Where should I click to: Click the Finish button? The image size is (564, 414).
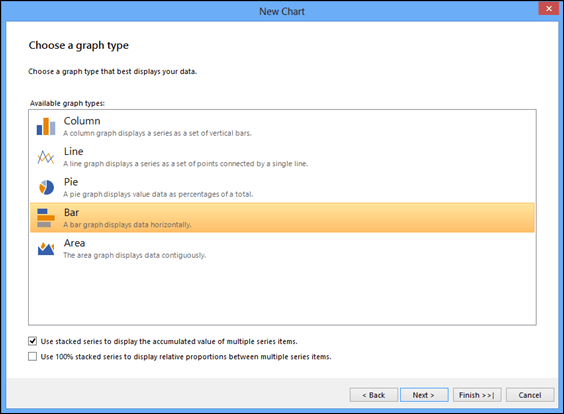[477, 395]
